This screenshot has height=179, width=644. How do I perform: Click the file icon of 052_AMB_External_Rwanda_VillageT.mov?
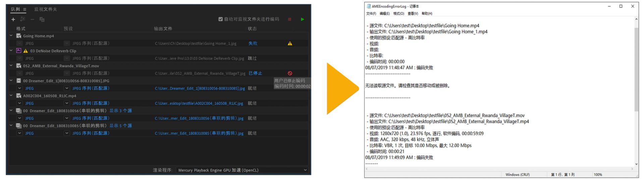19,66
